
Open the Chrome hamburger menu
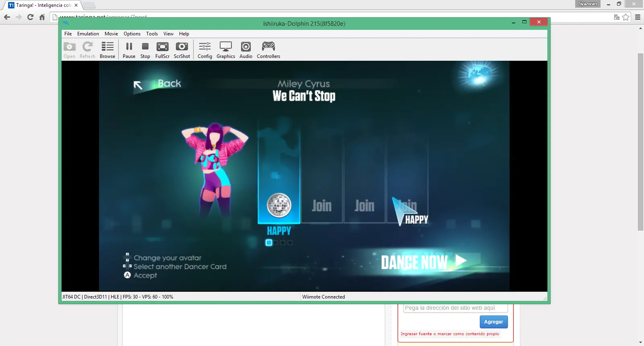click(638, 17)
